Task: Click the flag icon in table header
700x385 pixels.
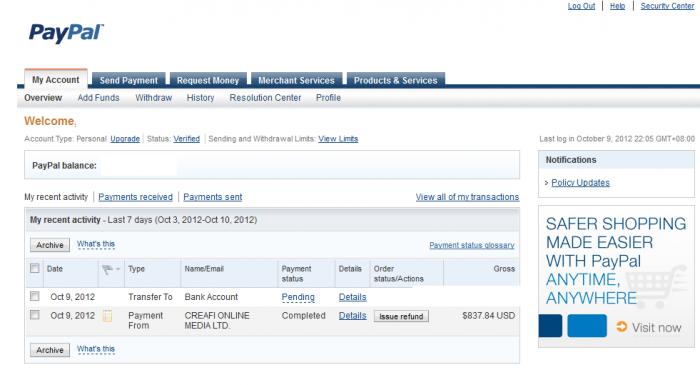Action: [x=107, y=269]
